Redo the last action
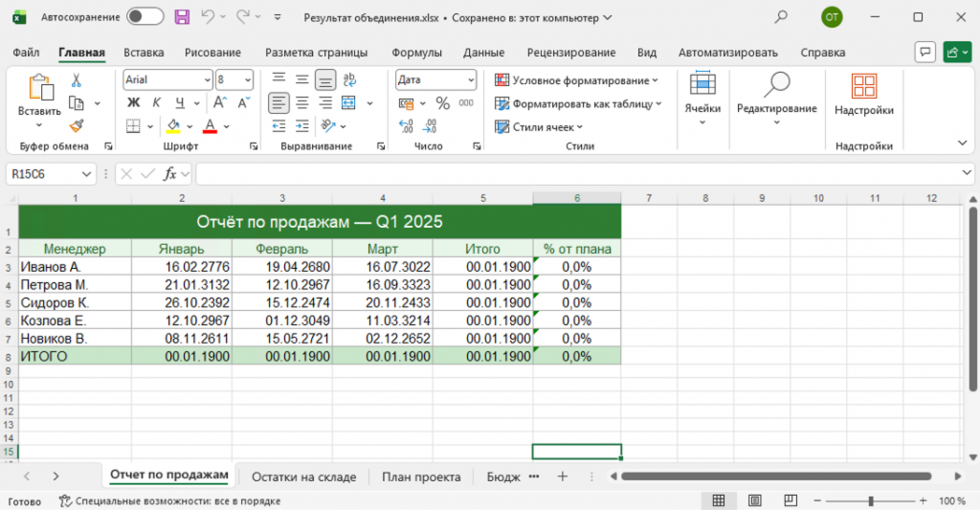This screenshot has height=510, width=980. (243, 17)
